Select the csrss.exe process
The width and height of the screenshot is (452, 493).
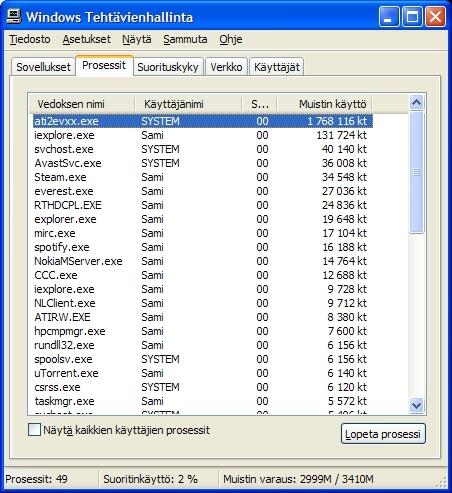point(203,387)
